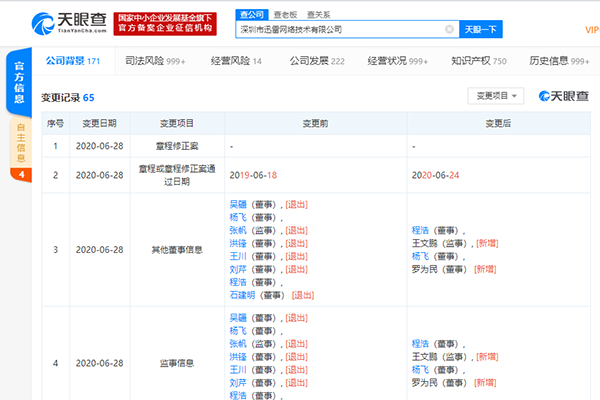This screenshot has height=400, width=600.
Task: Select the 官方信息 side tab
Action: point(19,82)
